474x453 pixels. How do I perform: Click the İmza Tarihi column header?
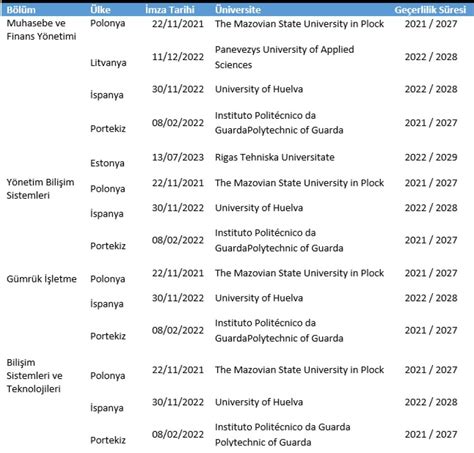170,10
